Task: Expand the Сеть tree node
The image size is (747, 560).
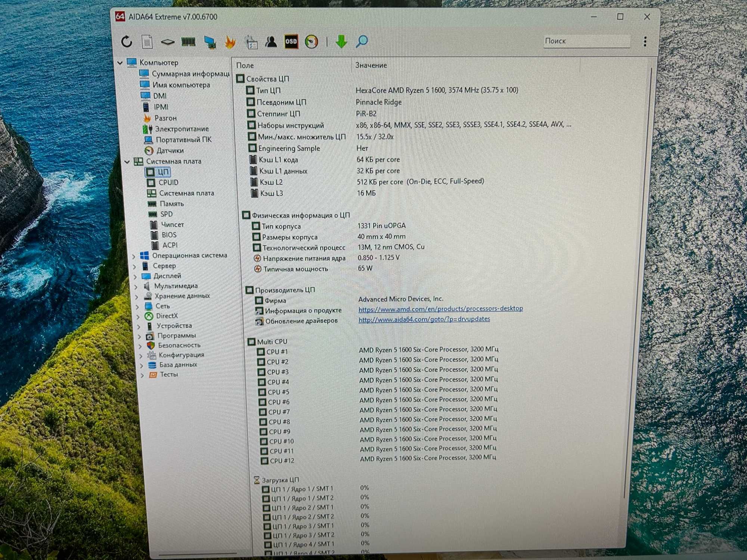Action: [137, 307]
